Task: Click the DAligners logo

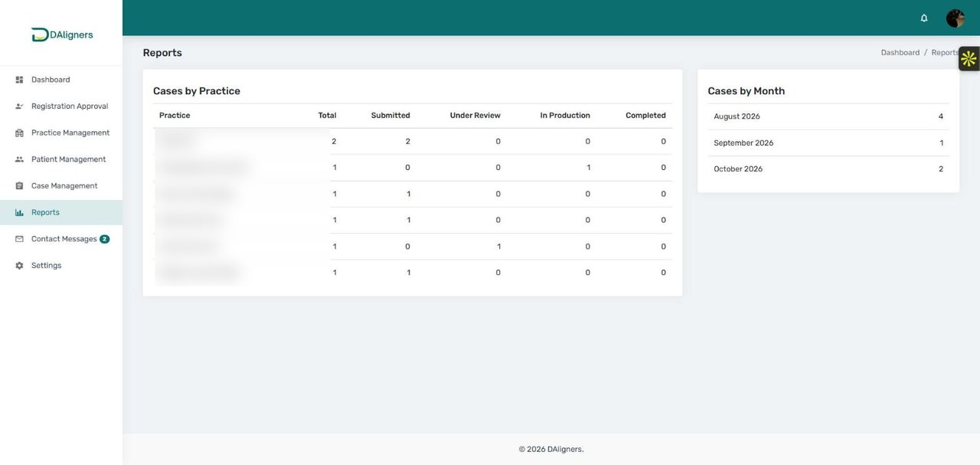Action: [62, 34]
